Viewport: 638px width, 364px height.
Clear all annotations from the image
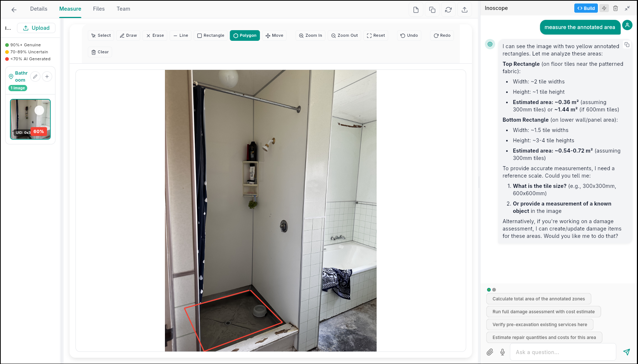[99, 52]
